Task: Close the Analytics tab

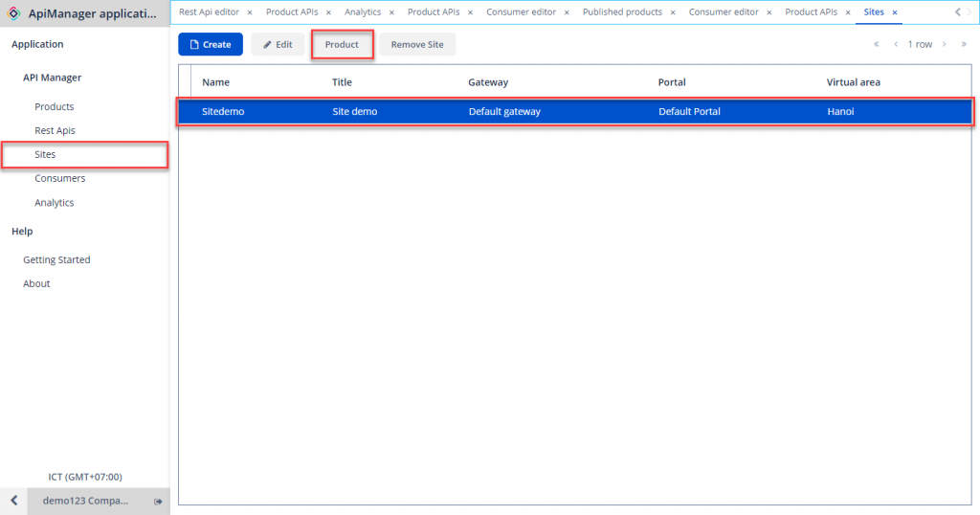Action: point(391,12)
